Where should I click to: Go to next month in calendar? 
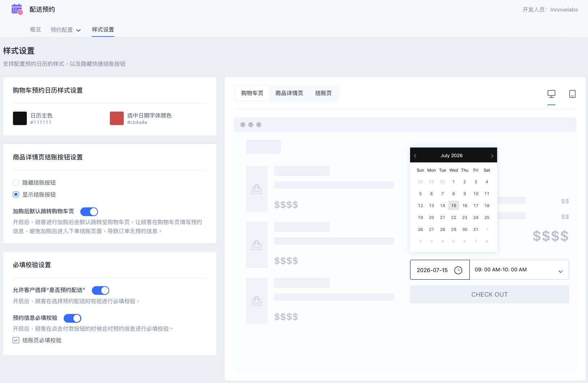(x=492, y=156)
